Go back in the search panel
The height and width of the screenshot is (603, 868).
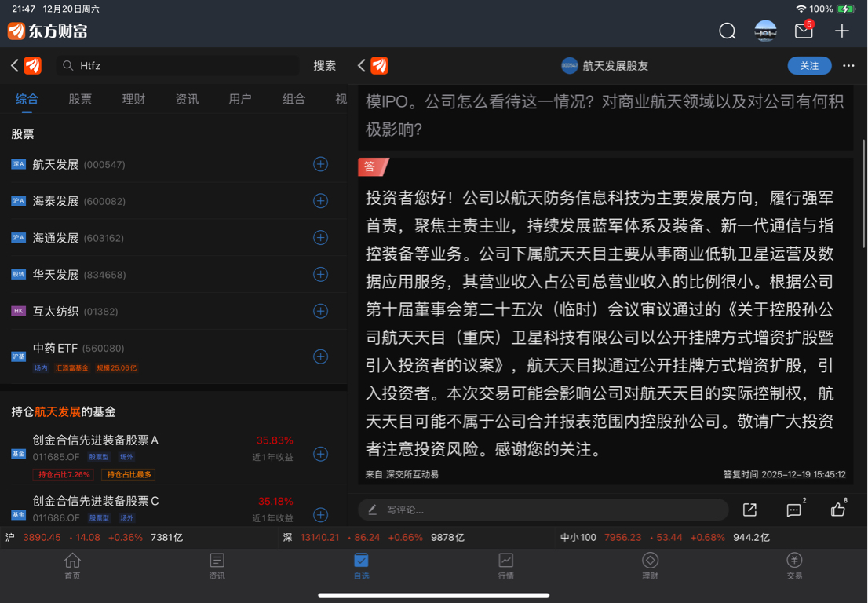click(x=14, y=65)
